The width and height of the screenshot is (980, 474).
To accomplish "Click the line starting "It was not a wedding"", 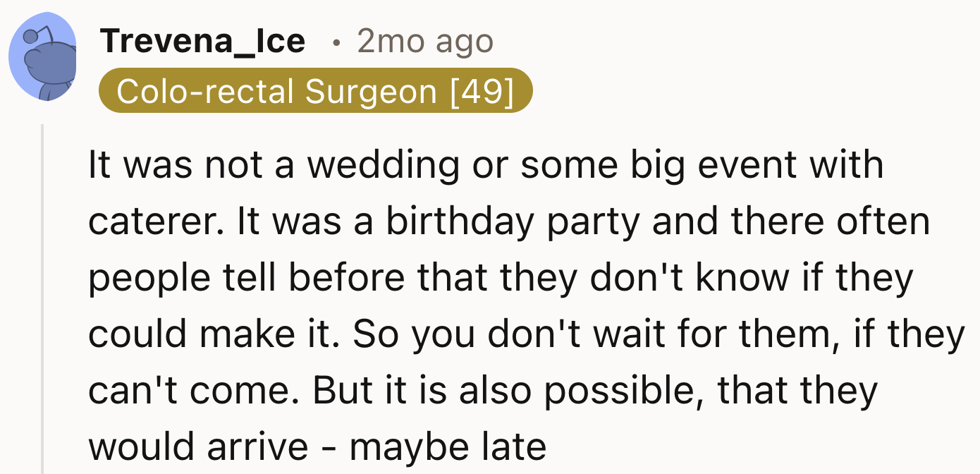I will click(485, 165).
